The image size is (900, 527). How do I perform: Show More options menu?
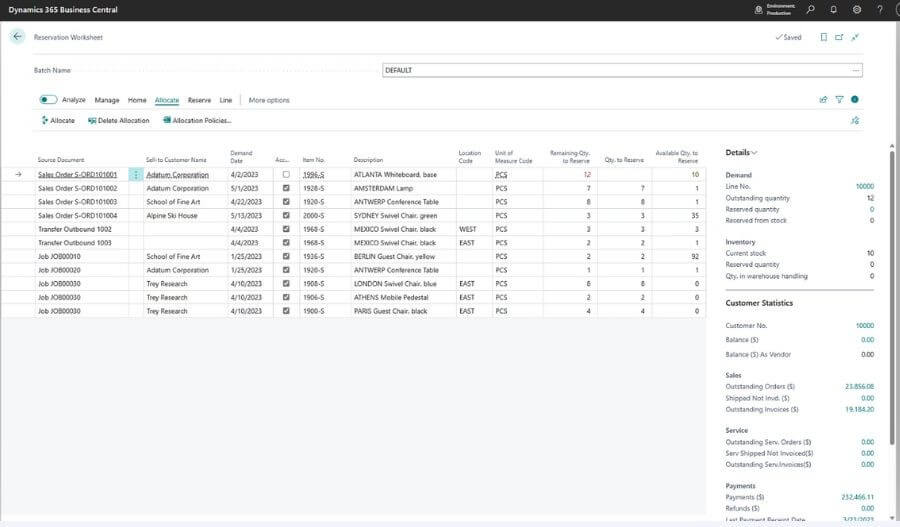(269, 100)
